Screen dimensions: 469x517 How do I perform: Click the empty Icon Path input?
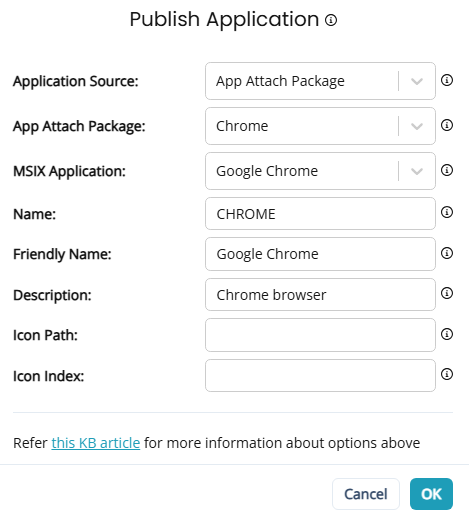pos(320,335)
